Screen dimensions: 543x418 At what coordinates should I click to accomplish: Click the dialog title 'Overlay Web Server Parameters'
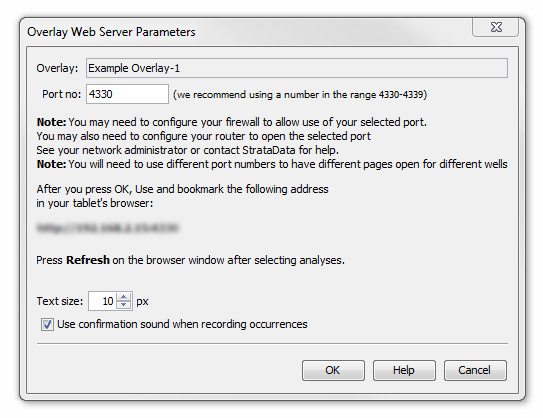point(111,32)
